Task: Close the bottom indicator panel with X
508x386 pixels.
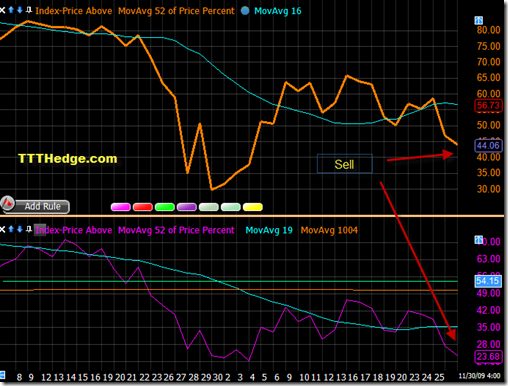Action: tap(2, 230)
